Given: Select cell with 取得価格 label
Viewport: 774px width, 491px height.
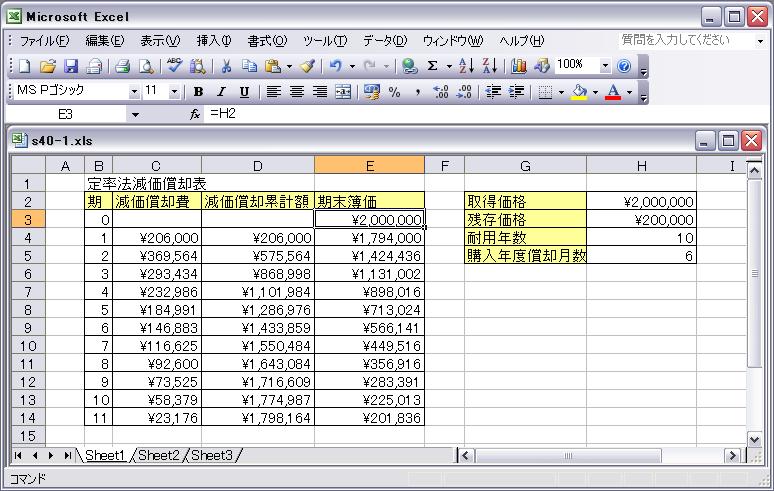Looking at the screenshot, I should point(526,201).
